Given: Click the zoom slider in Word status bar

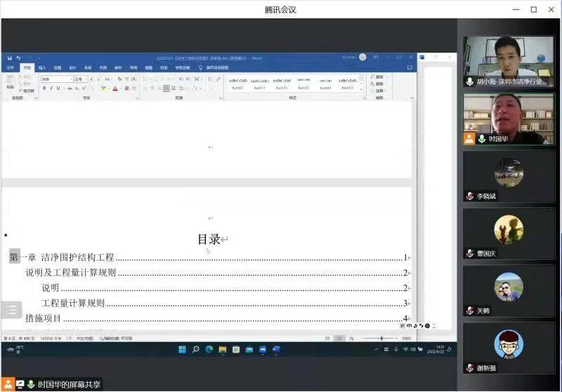Looking at the screenshot, I should pyautogui.click(x=380, y=338).
